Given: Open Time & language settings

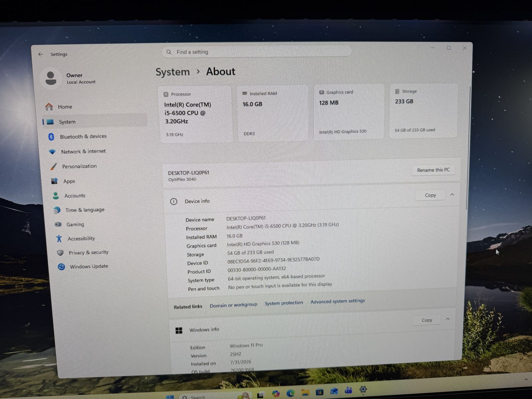Looking at the screenshot, I should [101, 210].
